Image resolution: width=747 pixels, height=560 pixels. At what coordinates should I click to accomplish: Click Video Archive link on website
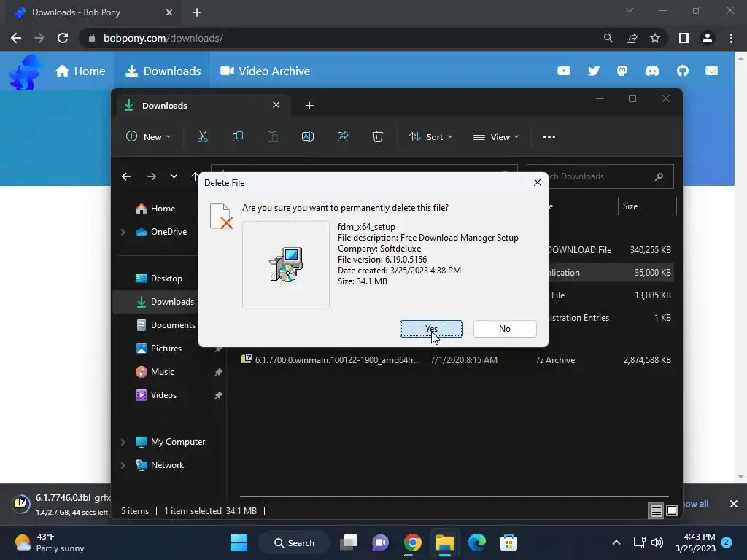pyautogui.click(x=265, y=71)
